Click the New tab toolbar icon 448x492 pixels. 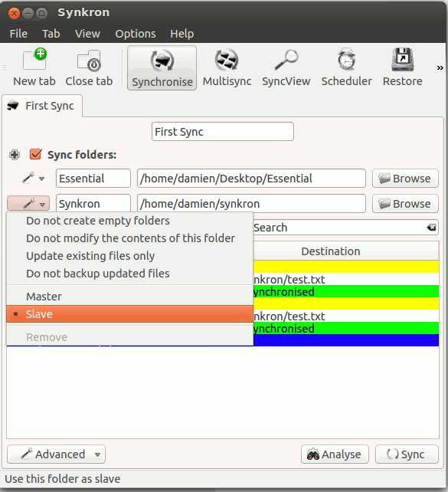(34, 67)
